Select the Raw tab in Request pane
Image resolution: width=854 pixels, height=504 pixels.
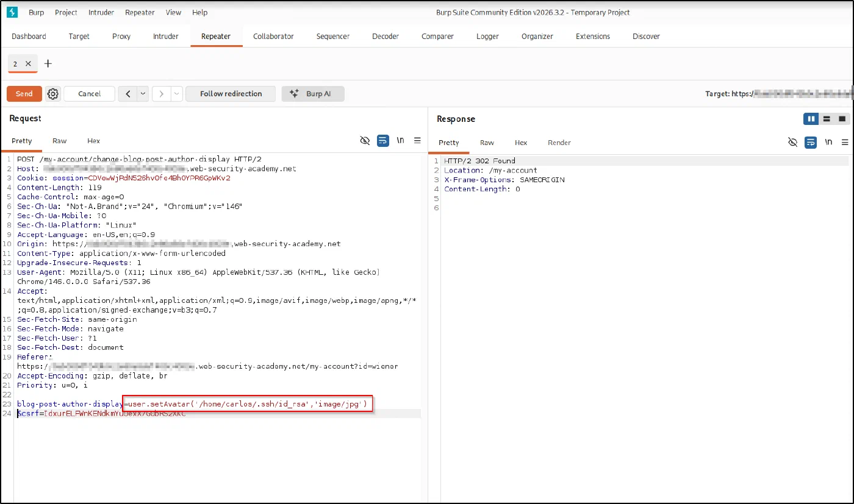pyautogui.click(x=60, y=141)
